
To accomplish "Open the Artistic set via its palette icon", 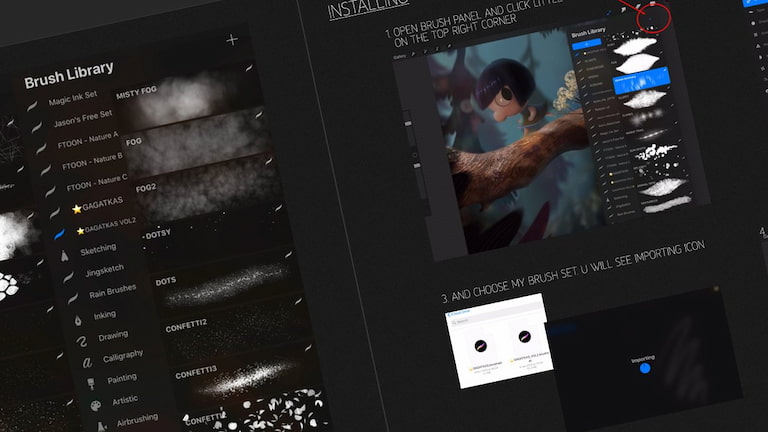I will pyautogui.click(x=96, y=405).
